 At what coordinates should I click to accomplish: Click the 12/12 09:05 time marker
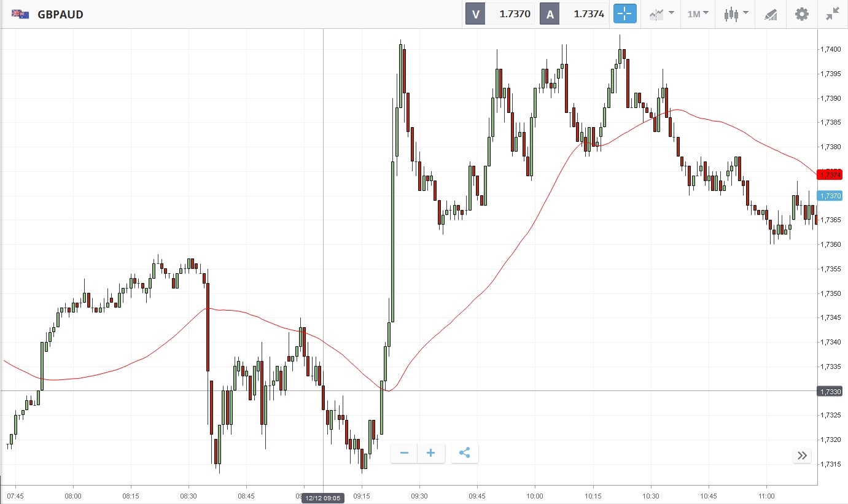323,498
